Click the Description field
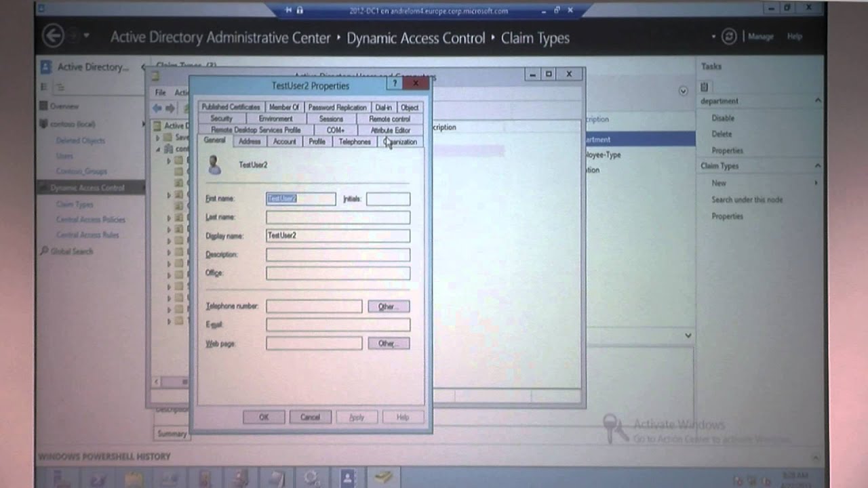868x488 pixels. click(338, 254)
